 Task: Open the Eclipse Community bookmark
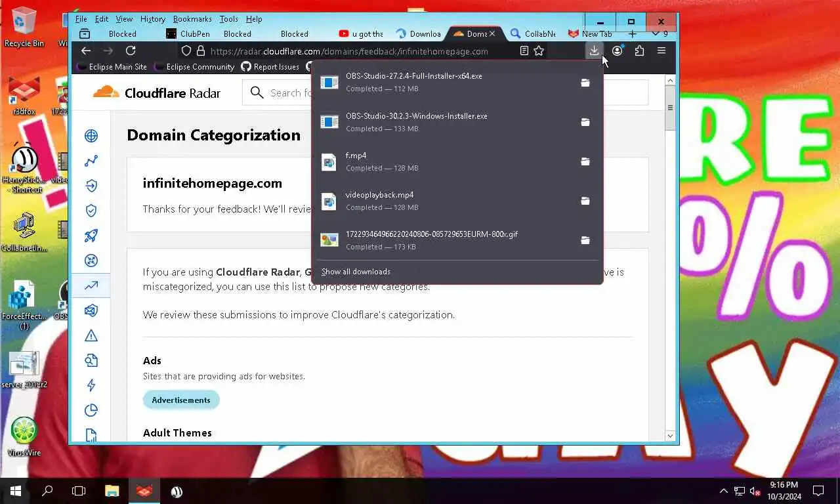(x=194, y=66)
